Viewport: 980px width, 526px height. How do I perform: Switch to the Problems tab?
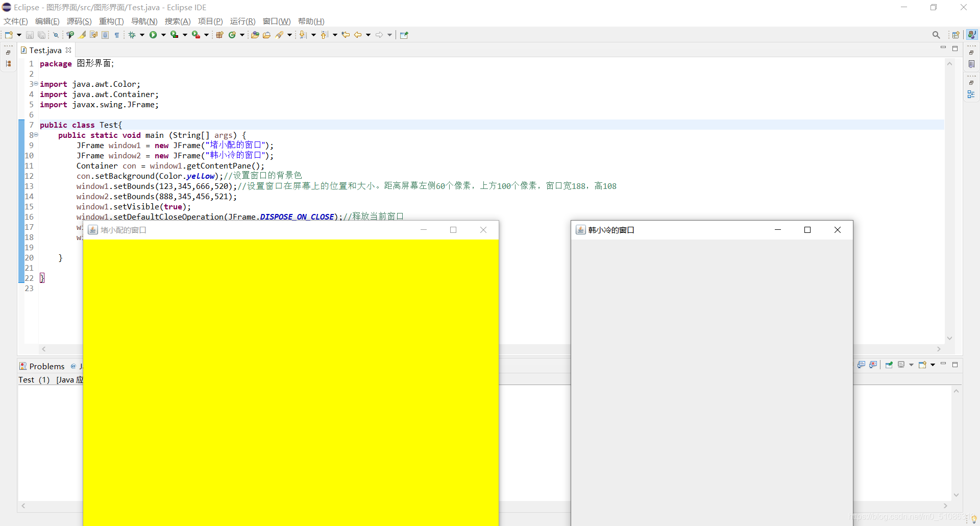(x=42, y=366)
